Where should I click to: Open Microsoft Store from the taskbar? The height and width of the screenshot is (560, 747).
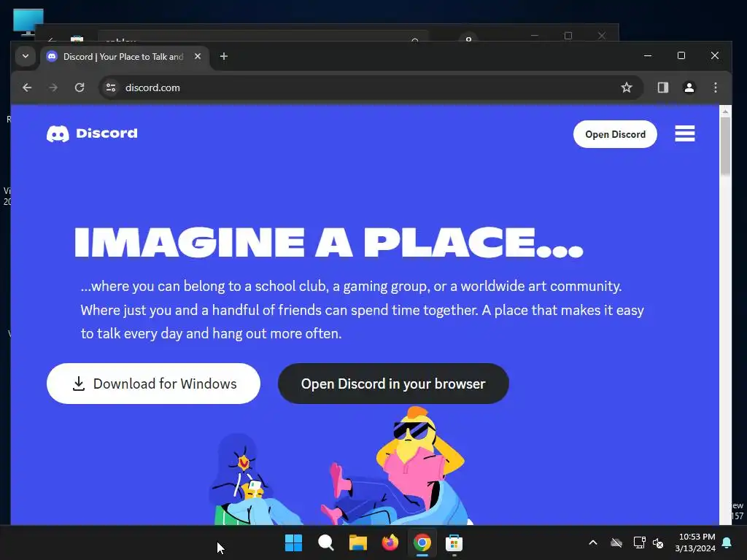(454, 542)
